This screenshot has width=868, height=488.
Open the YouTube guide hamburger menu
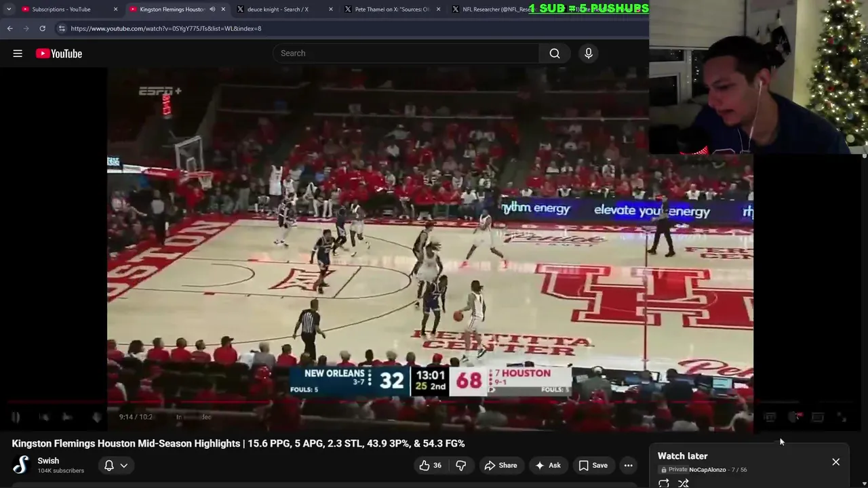[x=18, y=54]
